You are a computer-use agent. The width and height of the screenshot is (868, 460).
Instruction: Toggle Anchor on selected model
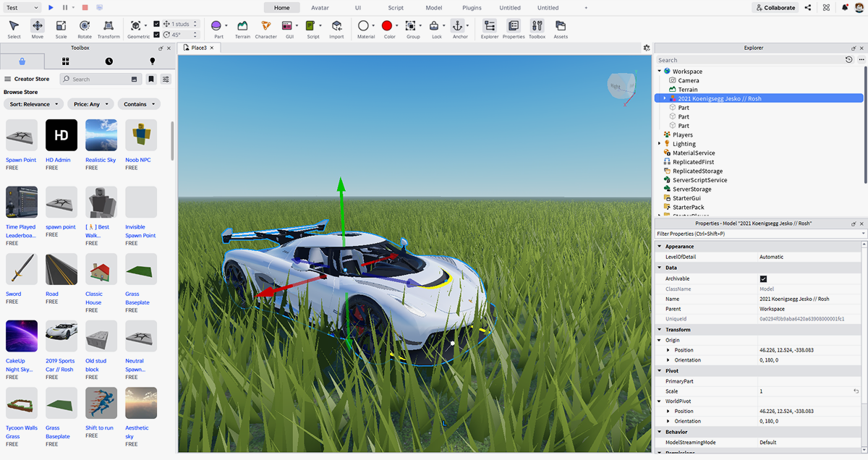458,29
